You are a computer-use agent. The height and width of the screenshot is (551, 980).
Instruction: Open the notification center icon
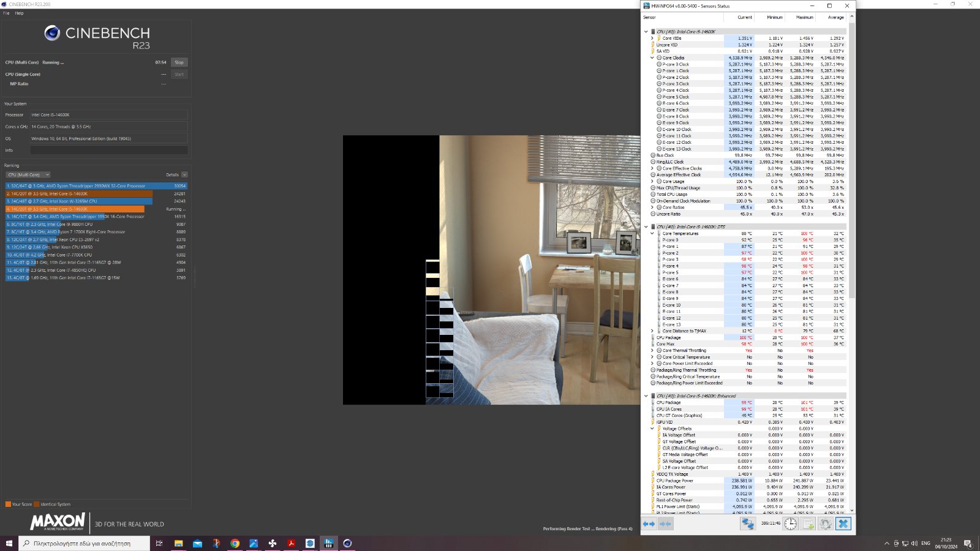(x=968, y=543)
